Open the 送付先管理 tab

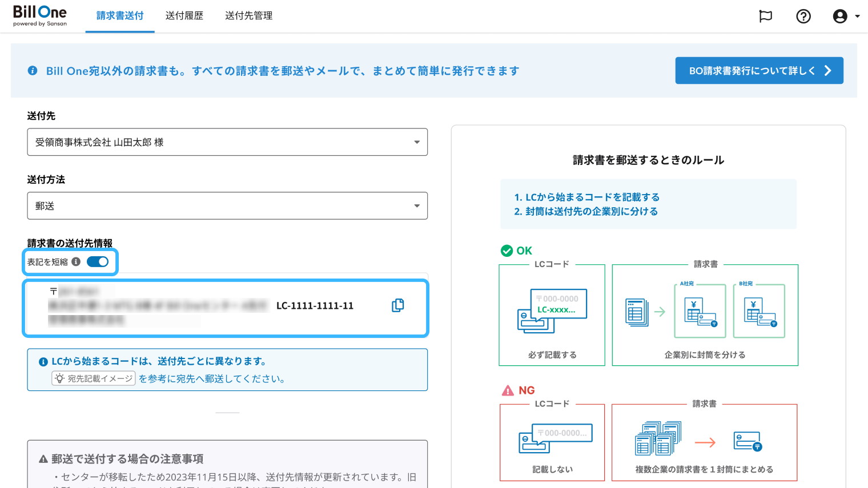point(248,16)
